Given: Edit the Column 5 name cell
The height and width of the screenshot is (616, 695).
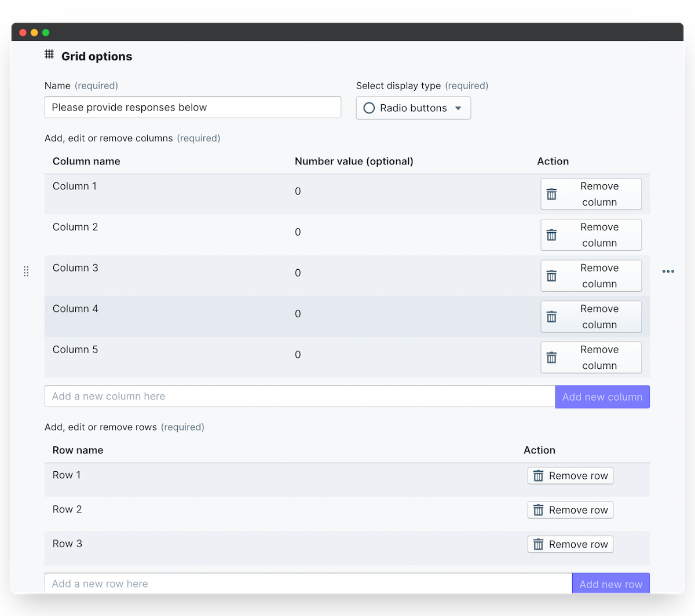Looking at the screenshot, I should [75, 349].
